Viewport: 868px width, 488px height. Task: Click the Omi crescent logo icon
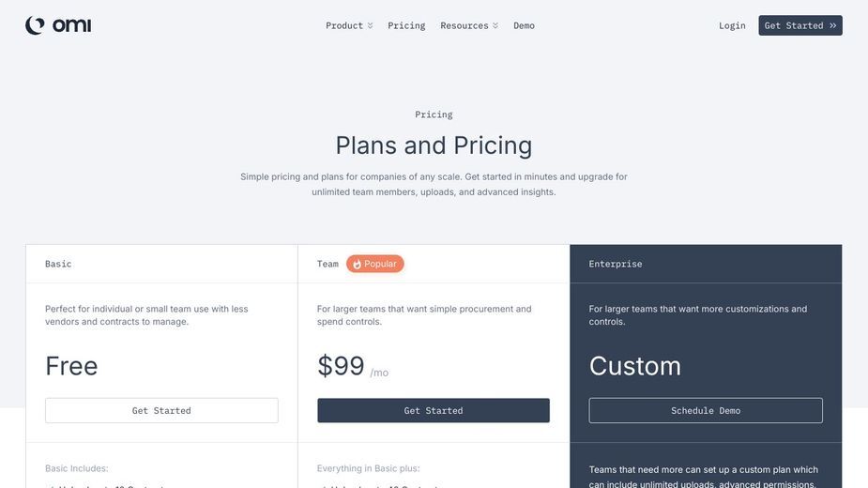35,25
